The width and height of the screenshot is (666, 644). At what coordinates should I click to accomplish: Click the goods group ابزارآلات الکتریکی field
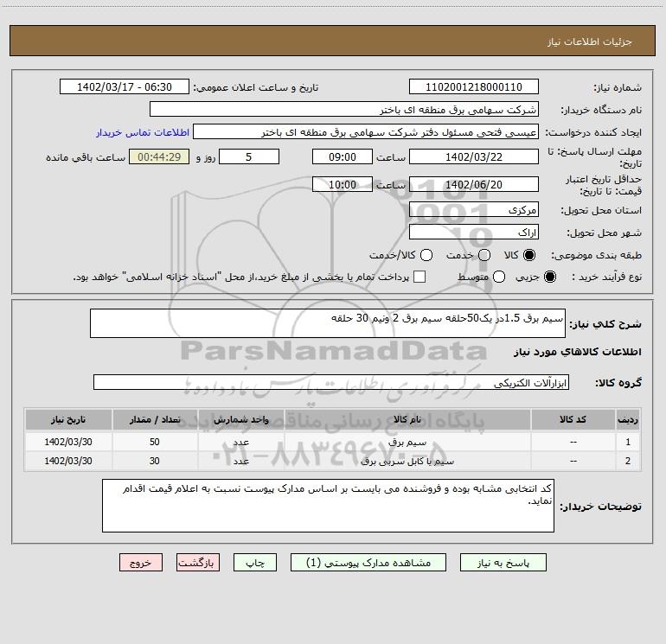point(331,382)
